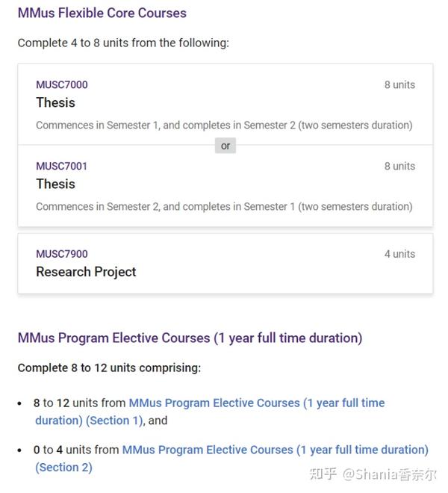The height and width of the screenshot is (493, 448).
Task: Click the Zhihu Shania watermark
Action: tap(373, 474)
